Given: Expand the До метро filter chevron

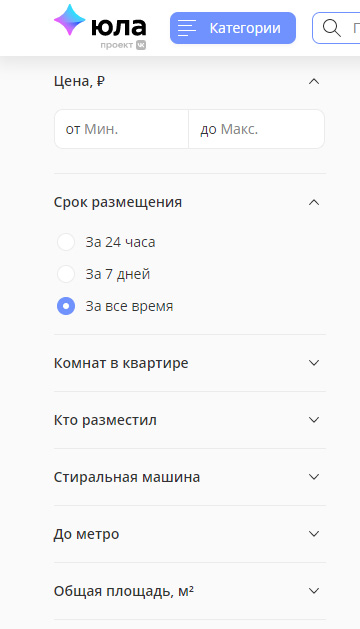Looking at the screenshot, I should pyautogui.click(x=314, y=534).
